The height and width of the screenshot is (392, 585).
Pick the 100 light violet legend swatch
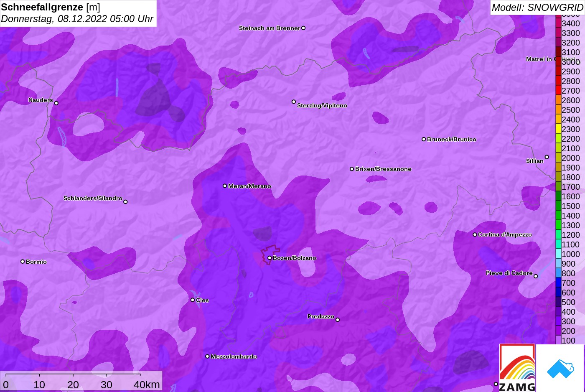point(558,340)
